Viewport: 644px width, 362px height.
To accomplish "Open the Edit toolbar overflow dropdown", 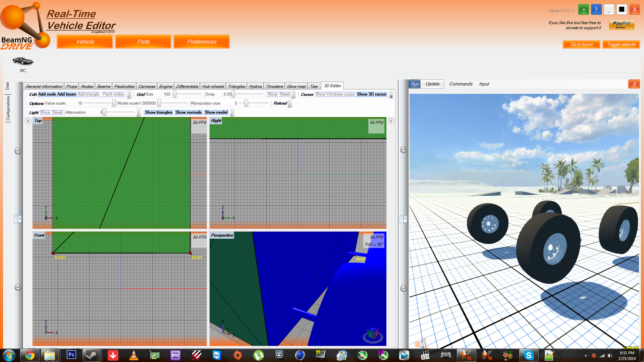I will tap(129, 95).
